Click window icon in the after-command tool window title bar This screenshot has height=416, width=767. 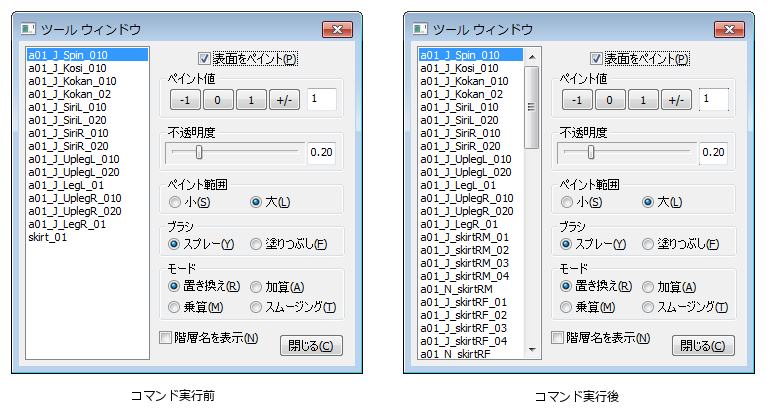tap(420, 29)
